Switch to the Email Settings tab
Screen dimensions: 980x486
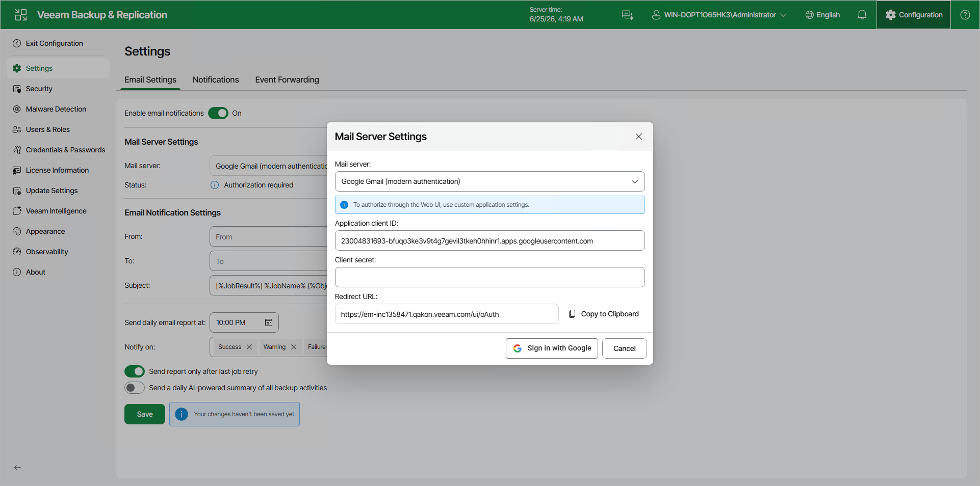tap(150, 79)
